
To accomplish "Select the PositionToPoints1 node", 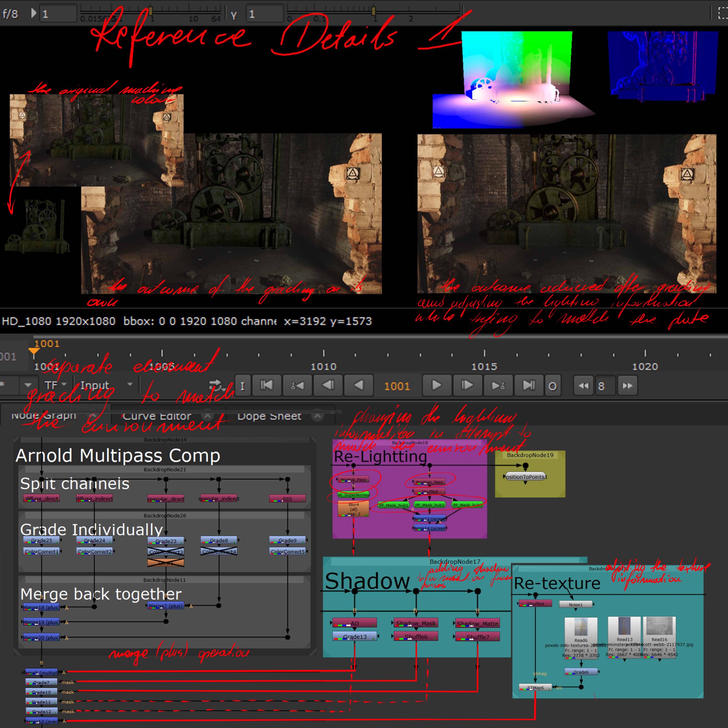I will pos(525,477).
